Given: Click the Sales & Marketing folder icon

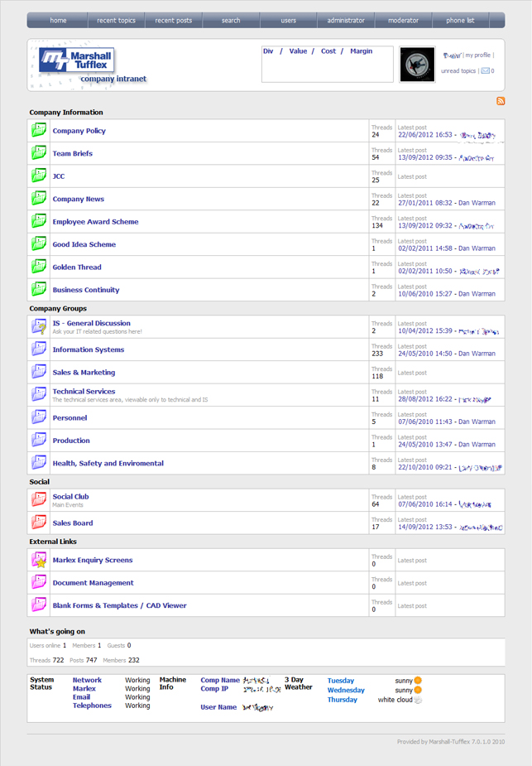Looking at the screenshot, I should tap(39, 372).
